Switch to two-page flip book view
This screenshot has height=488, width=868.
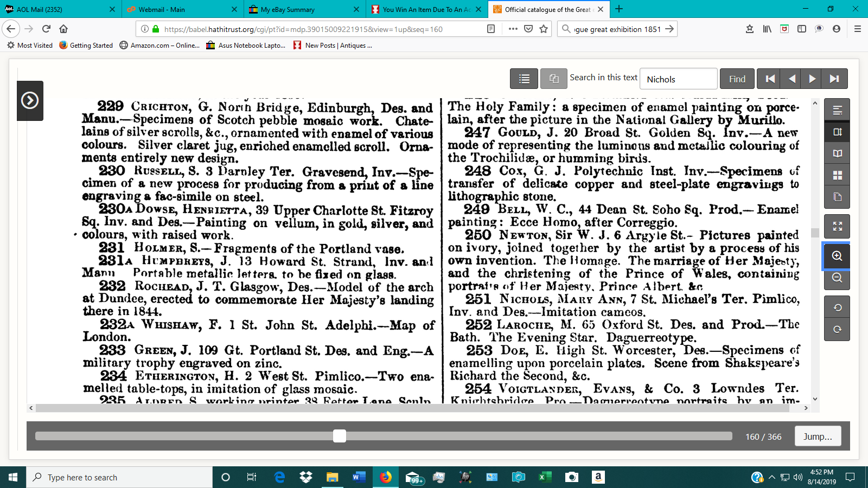837,153
